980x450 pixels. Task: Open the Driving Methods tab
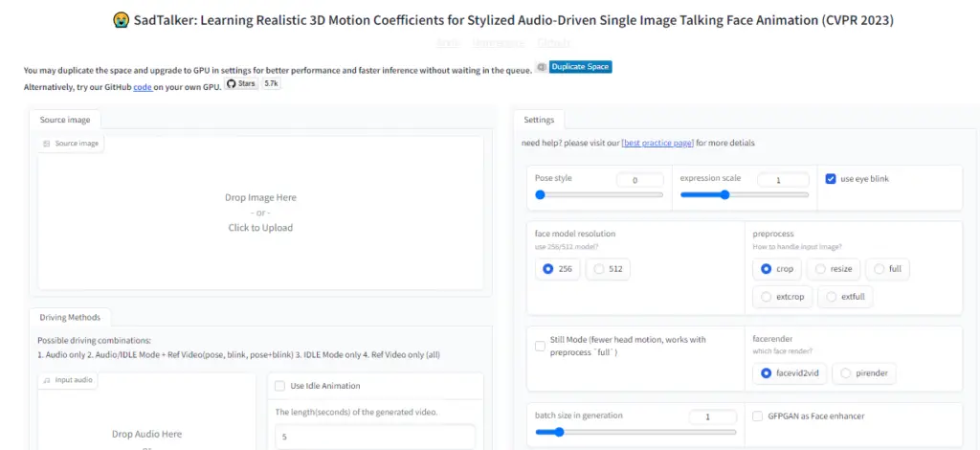pyautogui.click(x=70, y=317)
